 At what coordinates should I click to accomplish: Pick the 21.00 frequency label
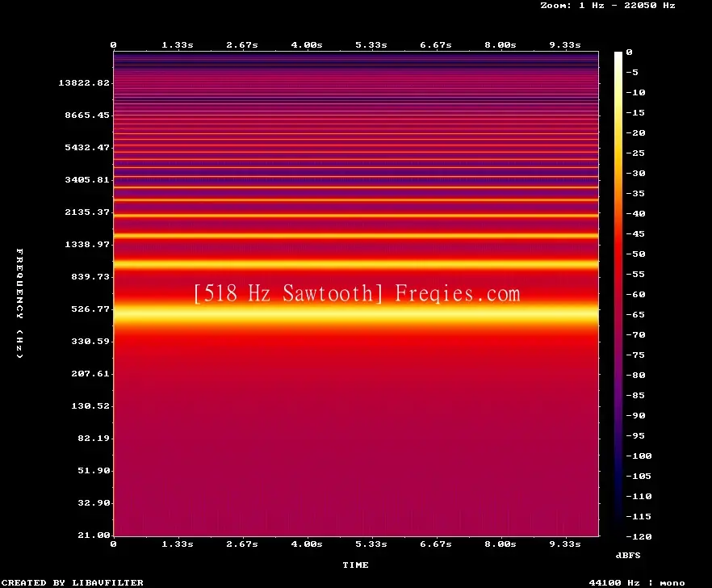[x=94, y=535]
